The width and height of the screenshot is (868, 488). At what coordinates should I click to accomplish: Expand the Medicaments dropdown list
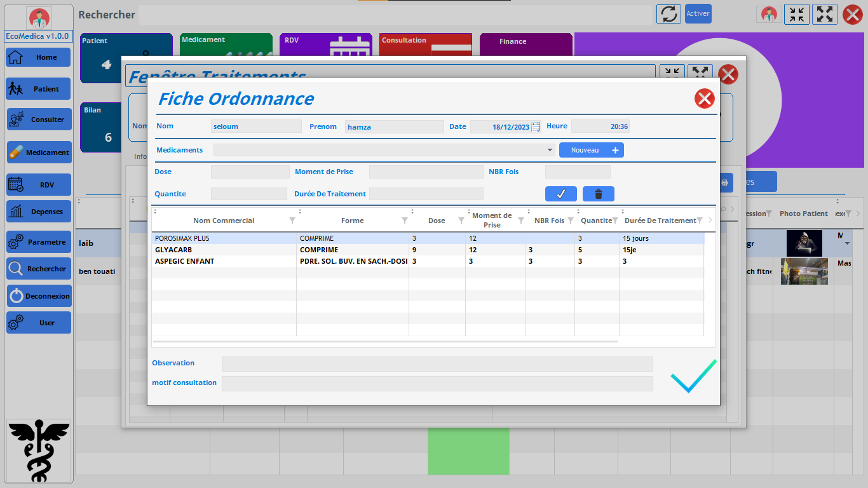(x=550, y=150)
